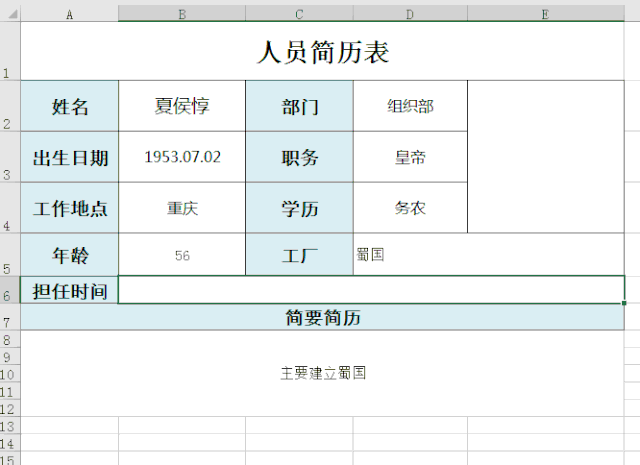Select the 工作地点 label cell
Viewport: 640px width, 465px height.
(69, 208)
